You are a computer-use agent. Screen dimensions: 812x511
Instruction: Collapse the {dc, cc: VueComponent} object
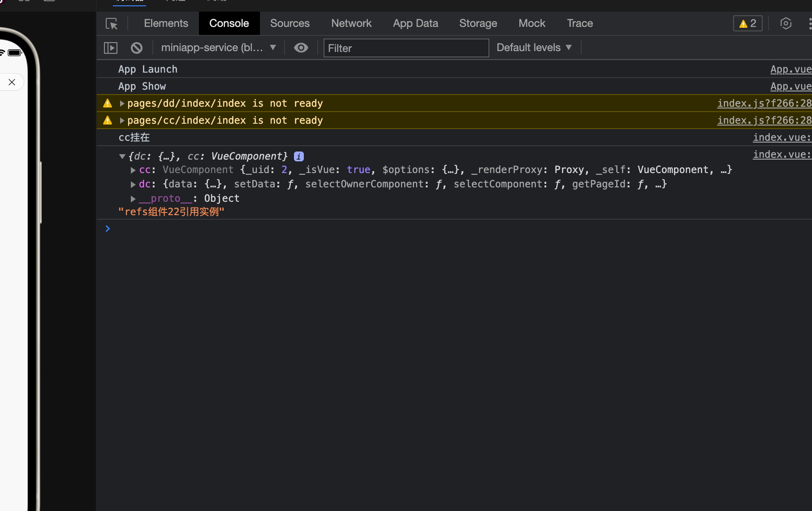pyautogui.click(x=122, y=156)
